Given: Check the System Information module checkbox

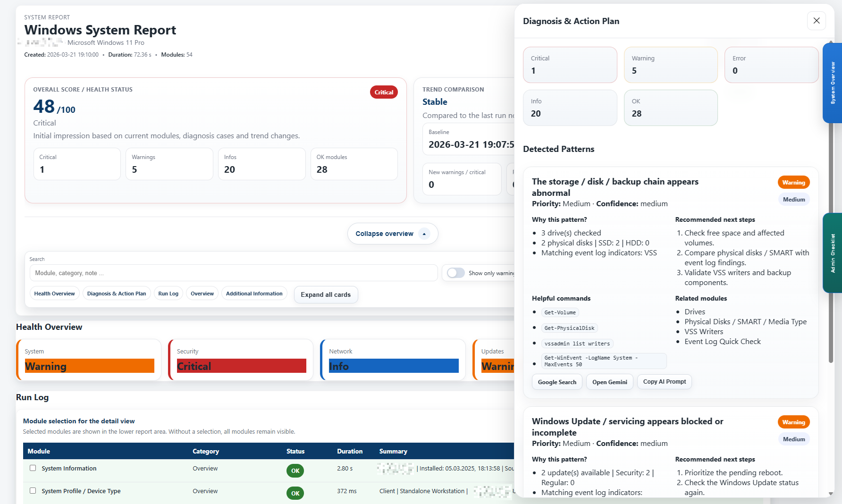Looking at the screenshot, I should [x=33, y=468].
